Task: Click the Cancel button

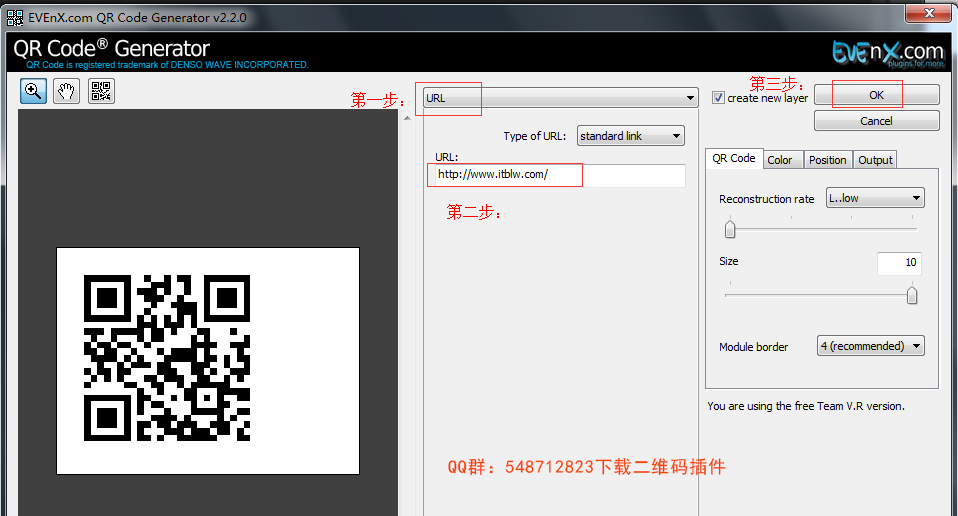Action: coord(877,121)
